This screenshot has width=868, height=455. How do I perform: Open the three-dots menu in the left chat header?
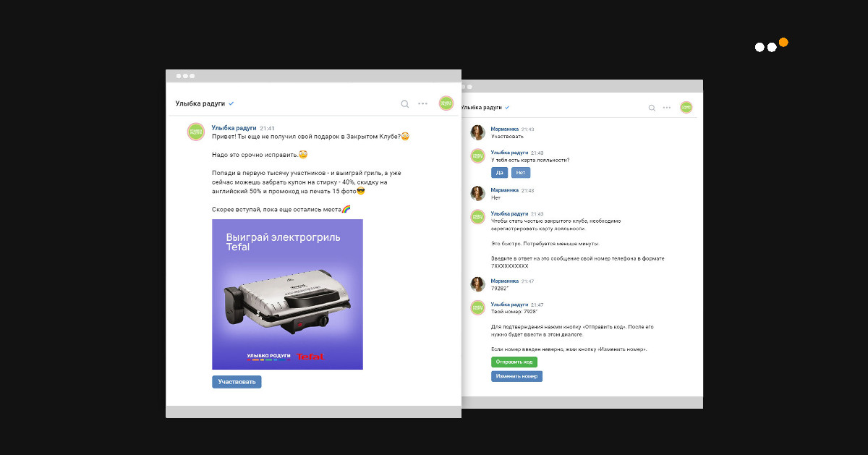[423, 104]
